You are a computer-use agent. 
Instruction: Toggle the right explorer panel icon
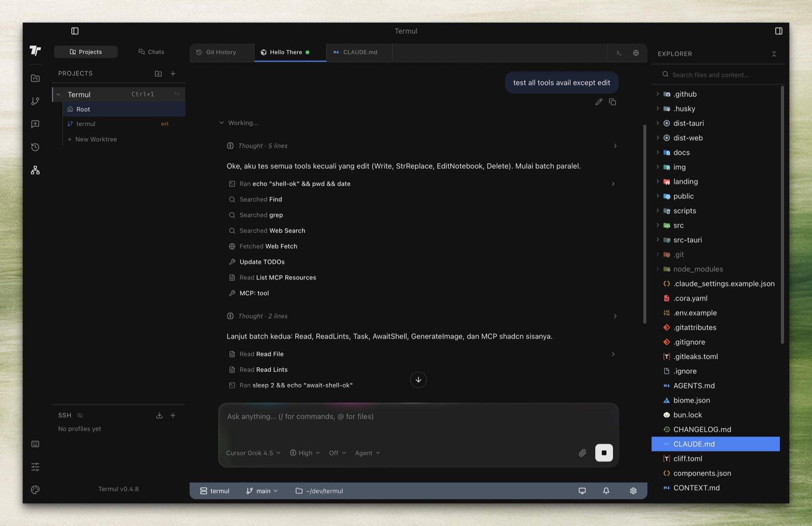(x=779, y=31)
